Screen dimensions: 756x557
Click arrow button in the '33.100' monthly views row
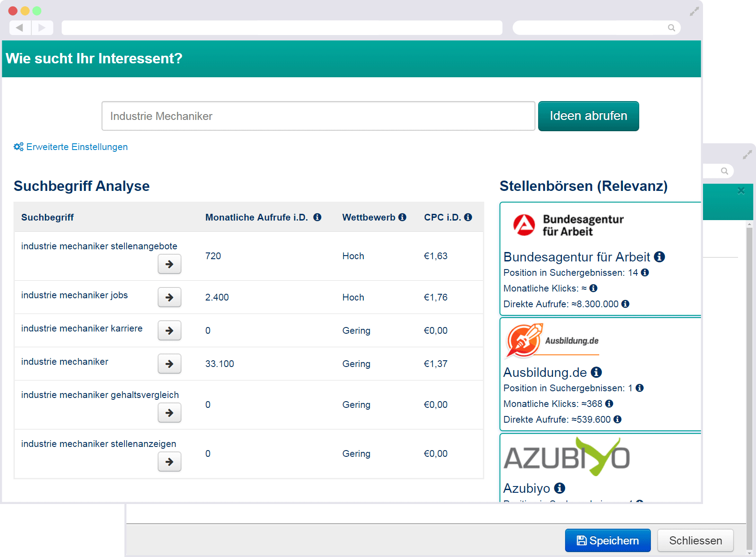pos(169,364)
